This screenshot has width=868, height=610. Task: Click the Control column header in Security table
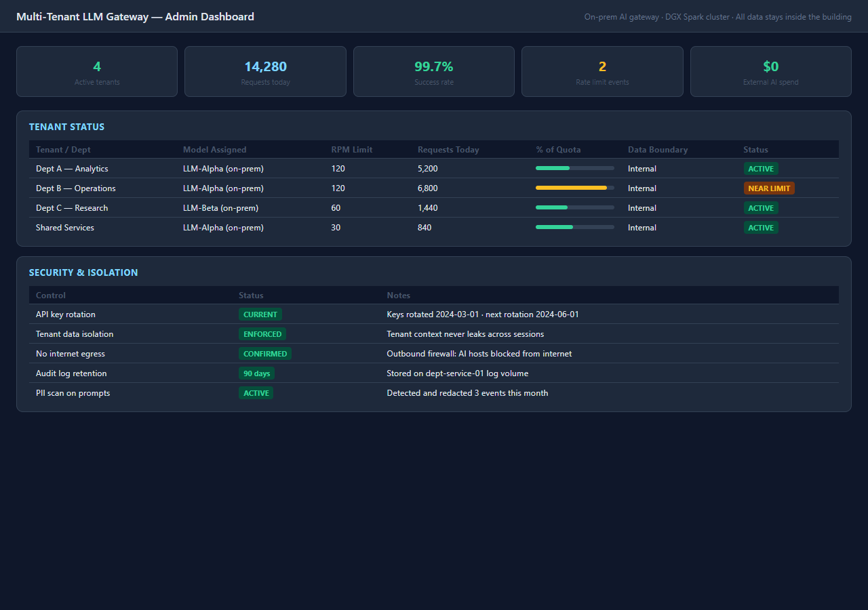click(51, 296)
